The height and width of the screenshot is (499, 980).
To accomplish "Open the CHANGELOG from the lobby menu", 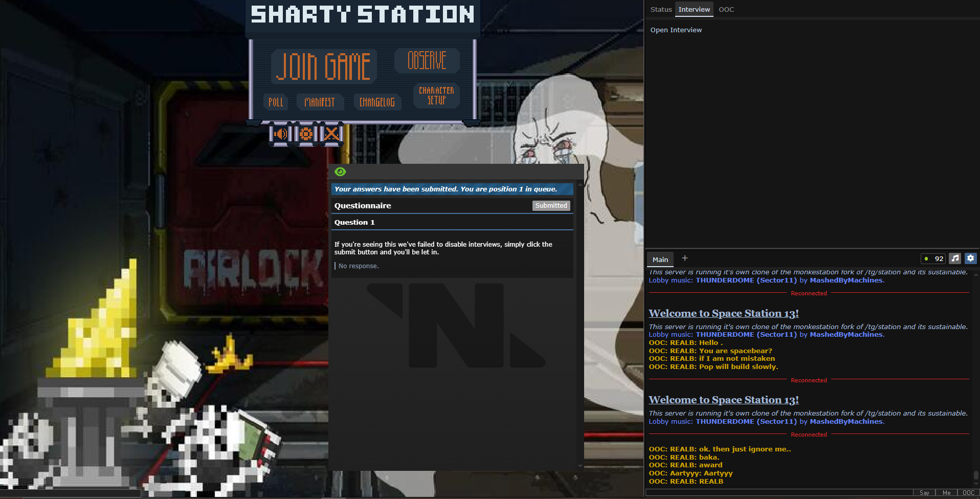I will tap(377, 102).
